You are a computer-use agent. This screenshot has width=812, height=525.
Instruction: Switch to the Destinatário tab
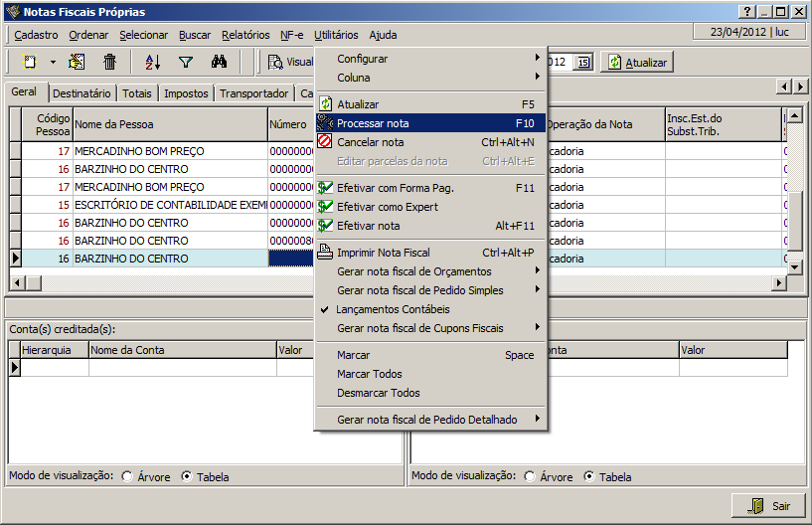[x=81, y=93]
